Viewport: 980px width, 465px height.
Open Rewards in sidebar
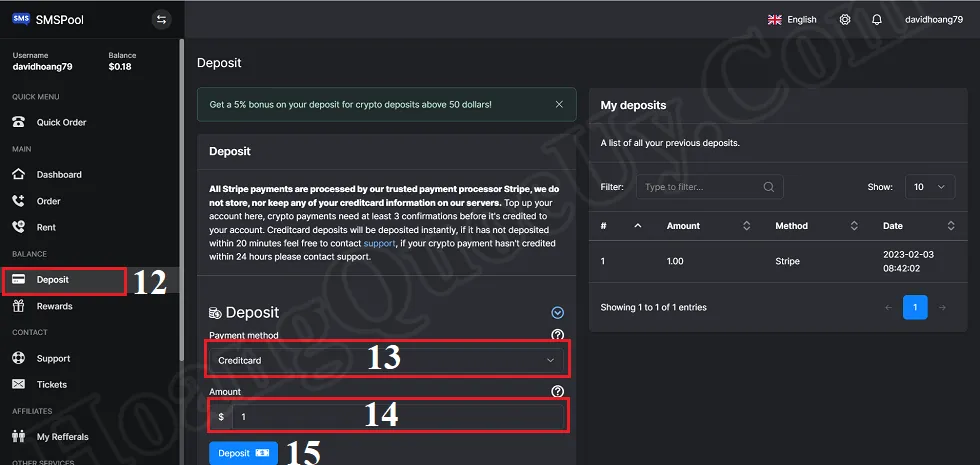coord(54,306)
